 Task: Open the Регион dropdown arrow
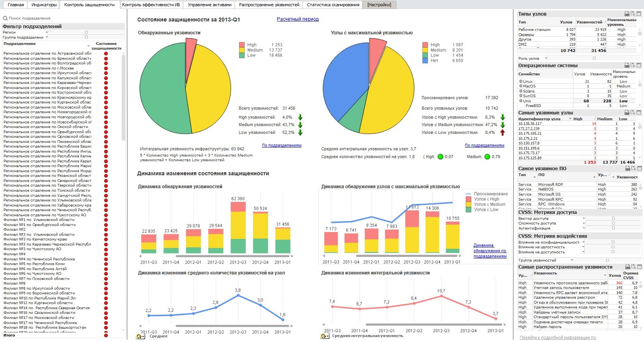click(x=46, y=32)
